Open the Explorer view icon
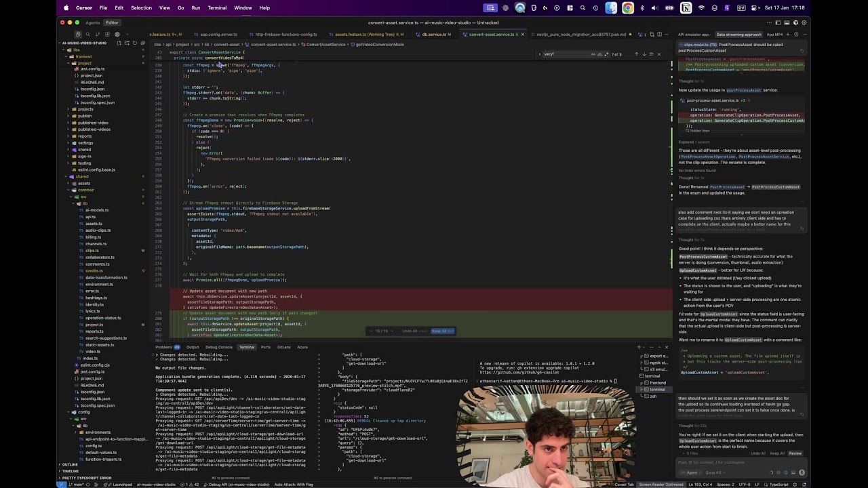Viewport: 868px width, 488px height. coord(77,34)
